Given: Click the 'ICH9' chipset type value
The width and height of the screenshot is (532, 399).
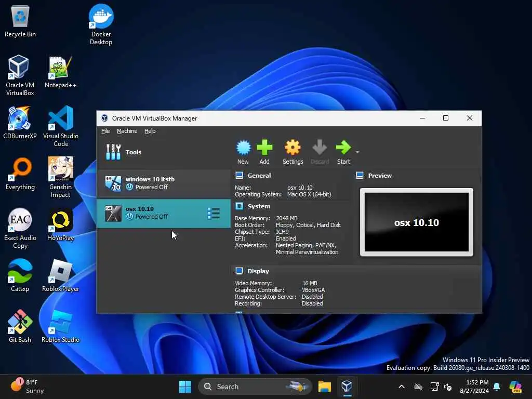Looking at the screenshot, I should 282,232.
